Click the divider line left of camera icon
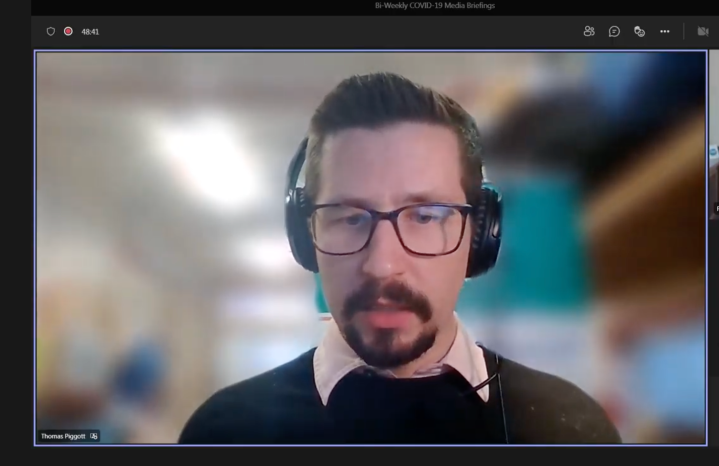 684,31
